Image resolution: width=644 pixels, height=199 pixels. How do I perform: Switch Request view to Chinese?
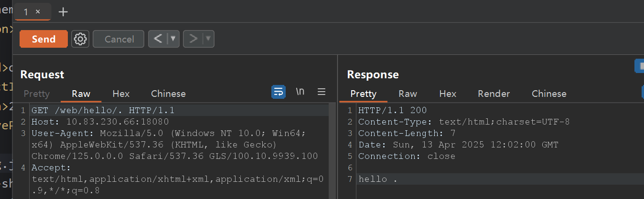click(168, 94)
